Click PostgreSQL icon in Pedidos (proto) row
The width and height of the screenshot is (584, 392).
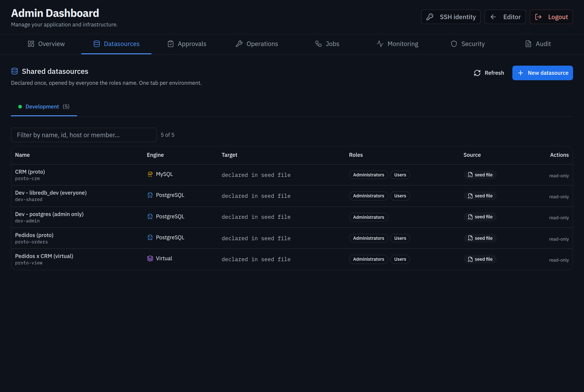point(150,238)
